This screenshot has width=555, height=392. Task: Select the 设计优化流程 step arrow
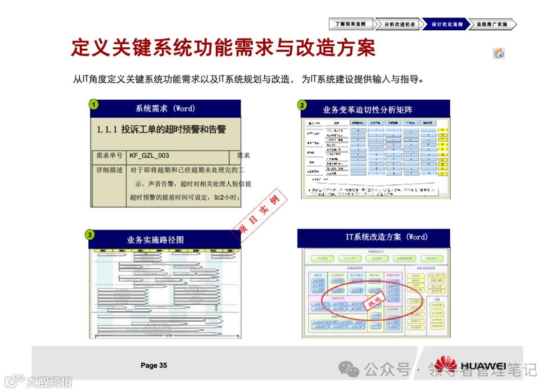click(x=446, y=24)
